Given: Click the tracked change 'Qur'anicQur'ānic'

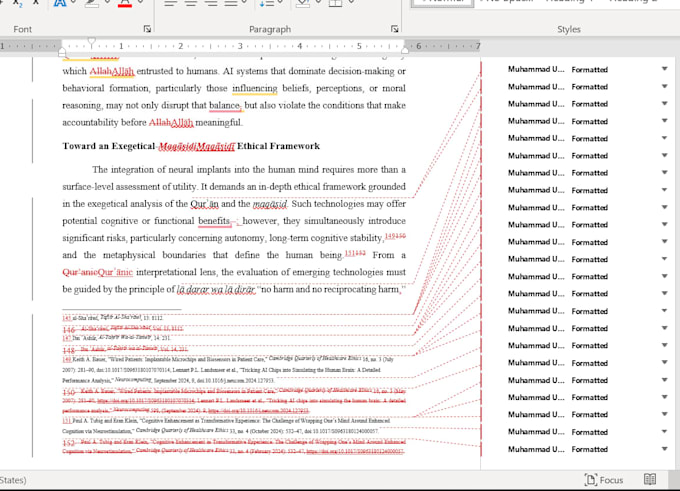Looking at the screenshot, I should 98,272.
